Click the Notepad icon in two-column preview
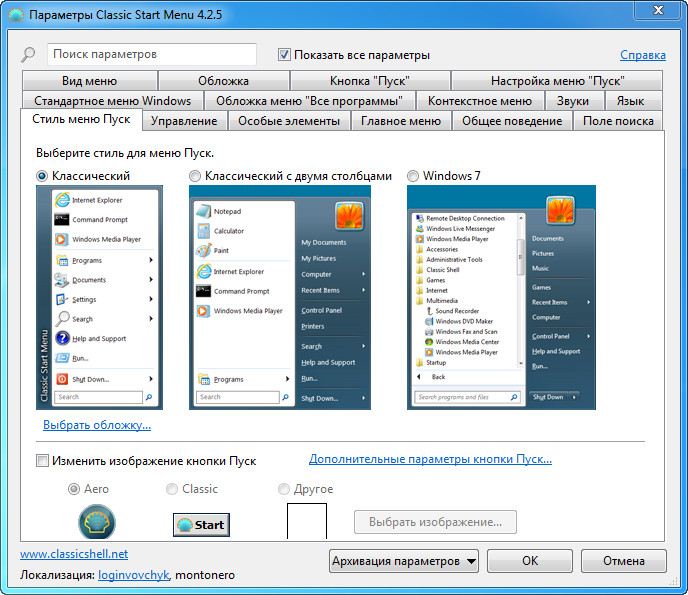This screenshot has height=595, width=688. [204, 212]
